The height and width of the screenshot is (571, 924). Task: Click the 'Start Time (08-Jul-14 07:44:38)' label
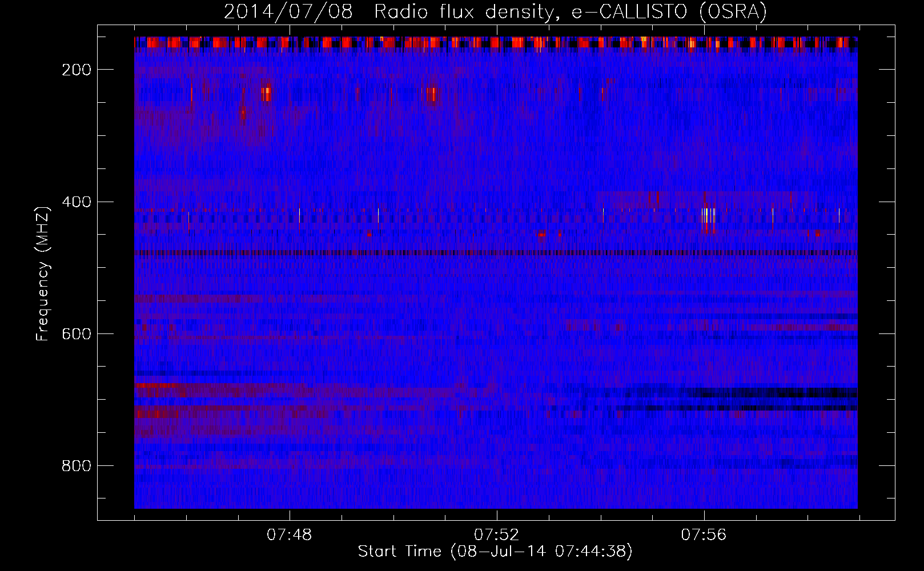495,552
